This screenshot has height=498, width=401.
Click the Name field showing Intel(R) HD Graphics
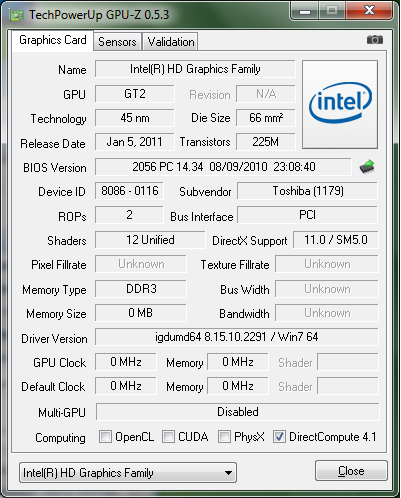[x=195, y=69]
